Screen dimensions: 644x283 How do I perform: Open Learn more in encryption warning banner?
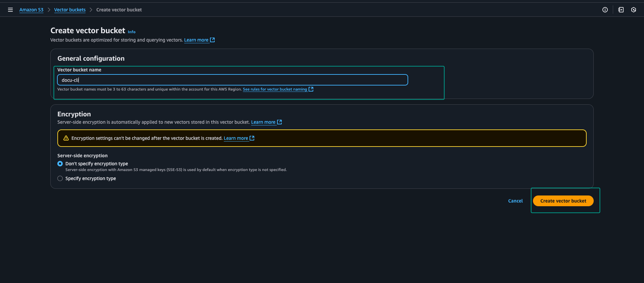pos(236,138)
